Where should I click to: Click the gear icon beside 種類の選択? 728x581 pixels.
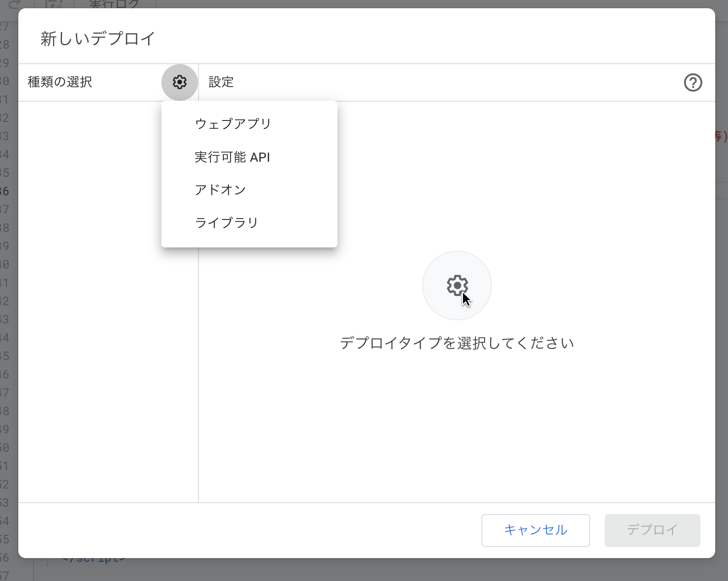(x=180, y=82)
